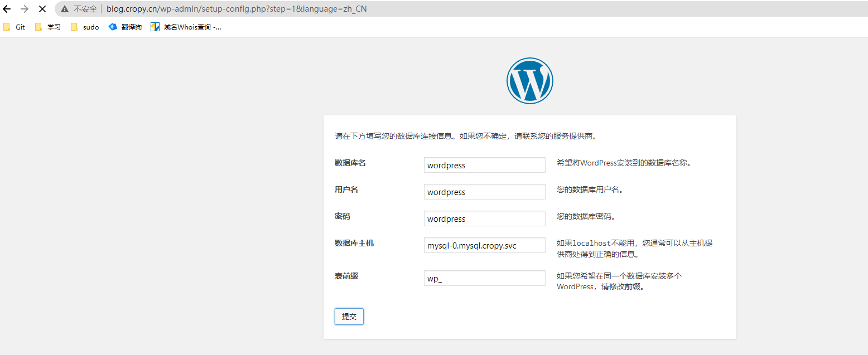Click the 表前缀 label
This screenshot has height=355, width=868.
click(x=346, y=276)
